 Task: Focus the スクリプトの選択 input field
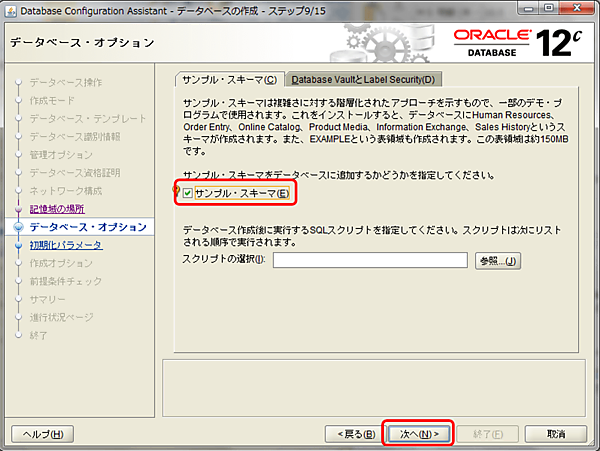pyautogui.click(x=370, y=260)
